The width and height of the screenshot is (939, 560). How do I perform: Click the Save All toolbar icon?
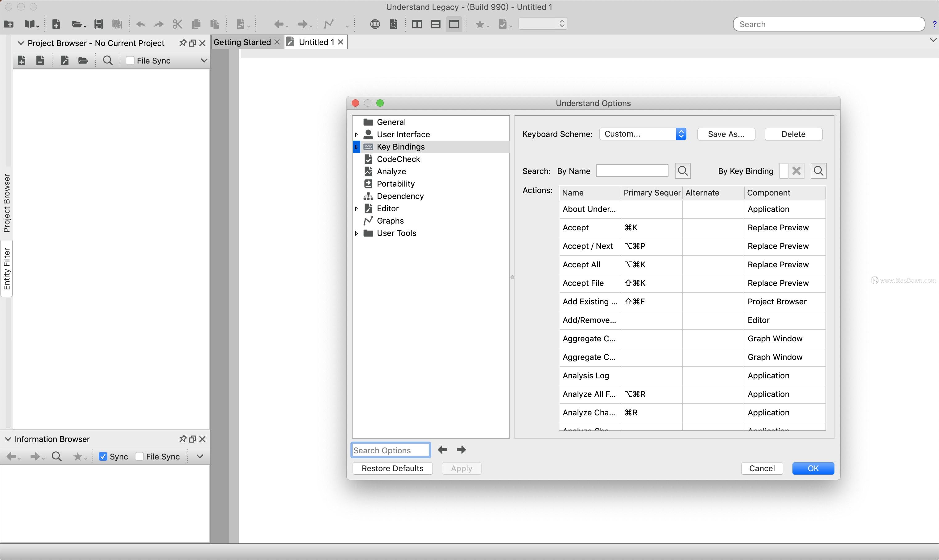[x=117, y=25]
